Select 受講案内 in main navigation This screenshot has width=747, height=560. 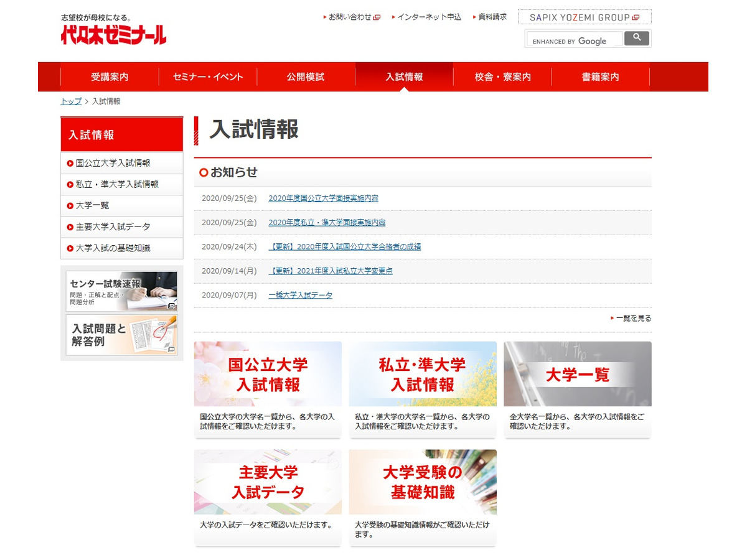point(110,77)
